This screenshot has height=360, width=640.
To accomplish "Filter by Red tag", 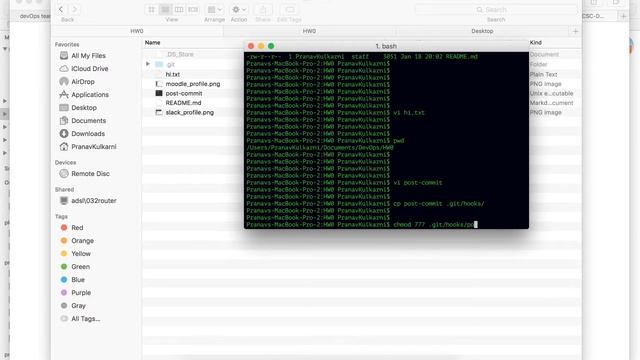I will pos(77,227).
